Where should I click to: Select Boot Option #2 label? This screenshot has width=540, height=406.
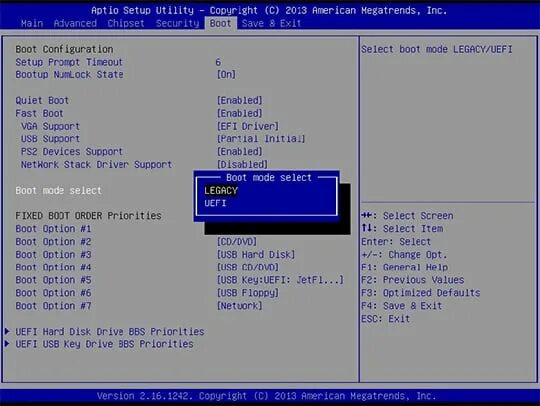[53, 242]
